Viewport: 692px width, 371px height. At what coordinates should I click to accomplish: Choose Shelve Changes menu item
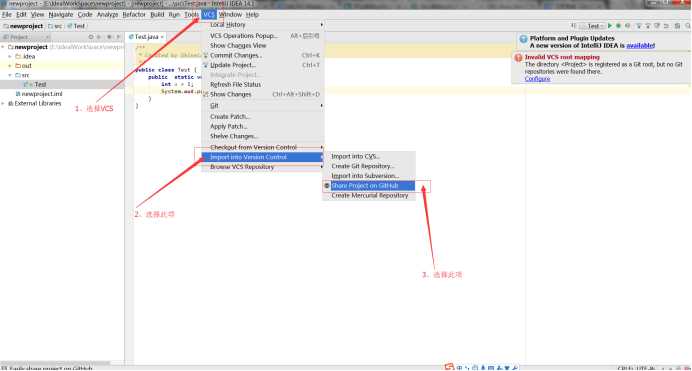point(263,137)
